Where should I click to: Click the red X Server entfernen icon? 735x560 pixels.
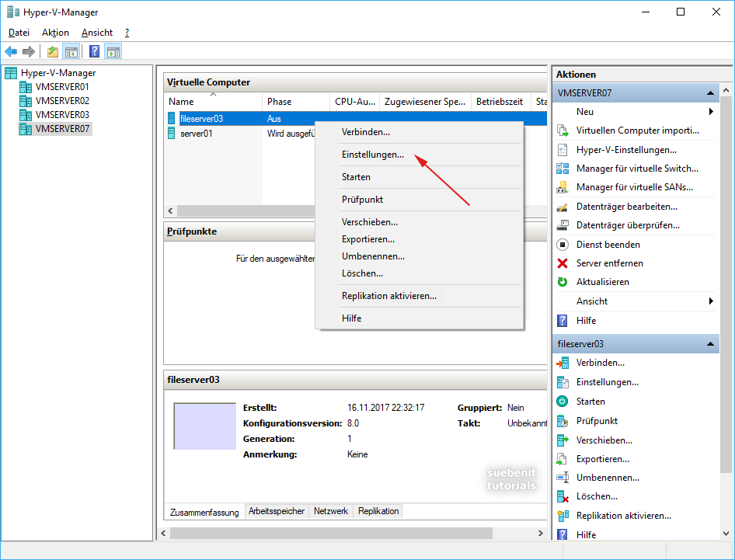[563, 263]
